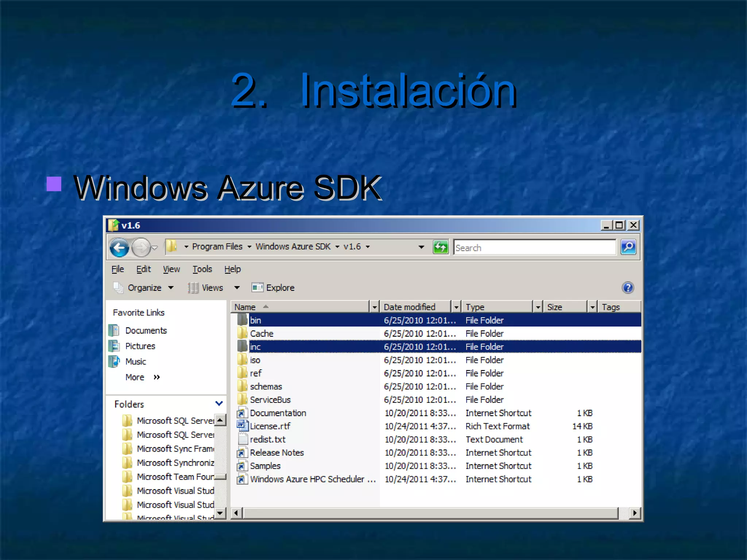Open the Views dropdown arrow
Image resolution: width=747 pixels, height=560 pixels.
237,288
